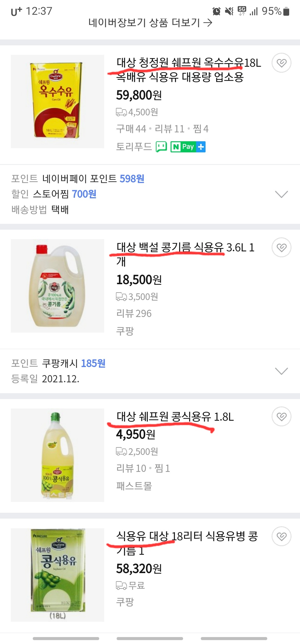Tap the Naver Pay plus badge

coord(188,147)
